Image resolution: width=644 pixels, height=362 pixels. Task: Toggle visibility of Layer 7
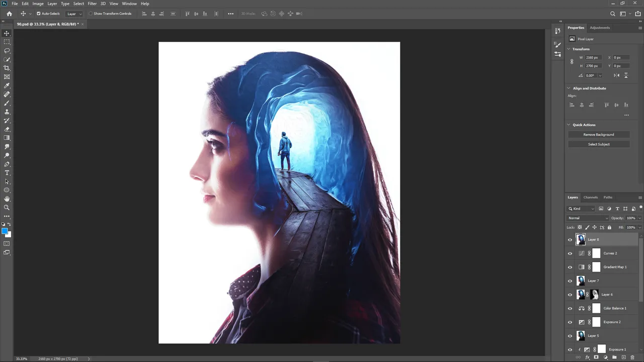click(x=570, y=281)
